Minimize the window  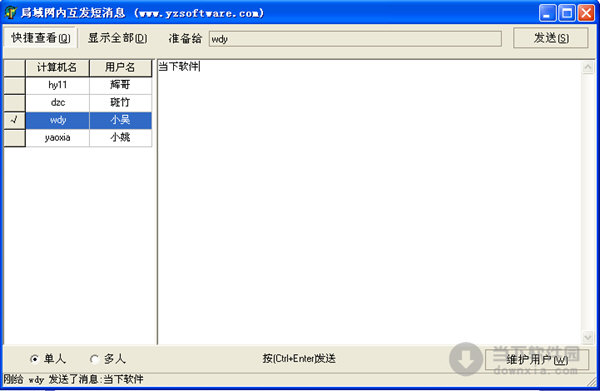coord(547,13)
